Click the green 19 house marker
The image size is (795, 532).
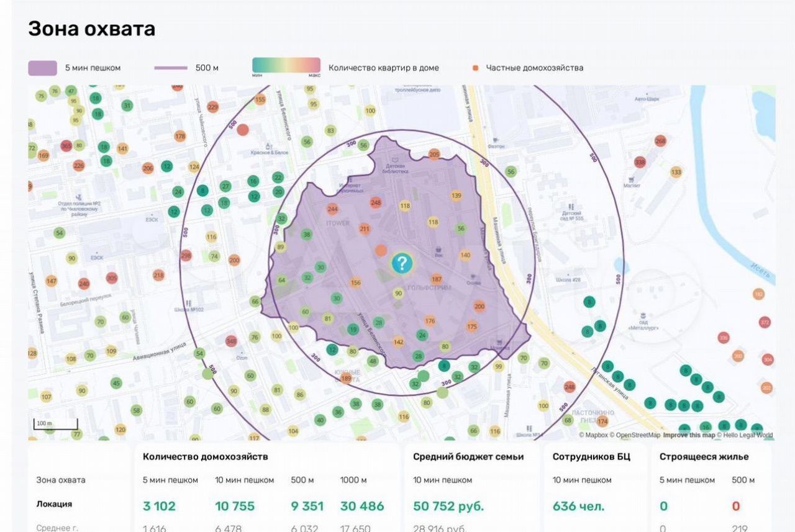(x=353, y=330)
